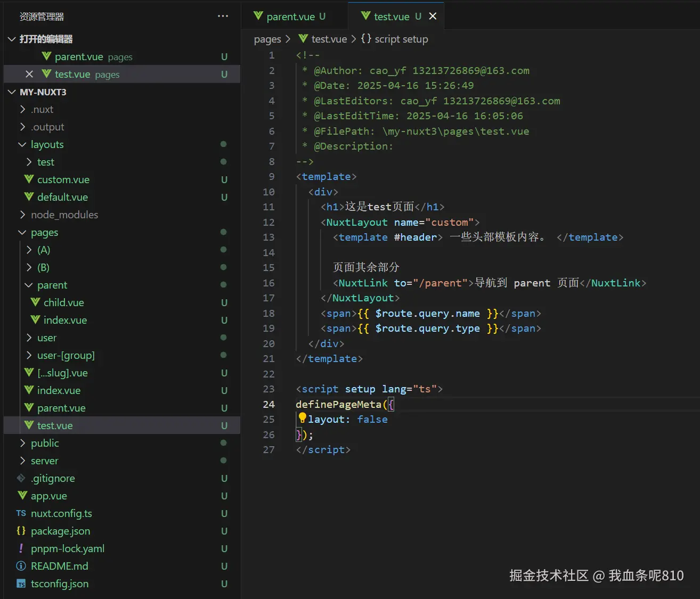Open [...slug].vue file
Screen dimensions: 700x599
tap(122, 373)
